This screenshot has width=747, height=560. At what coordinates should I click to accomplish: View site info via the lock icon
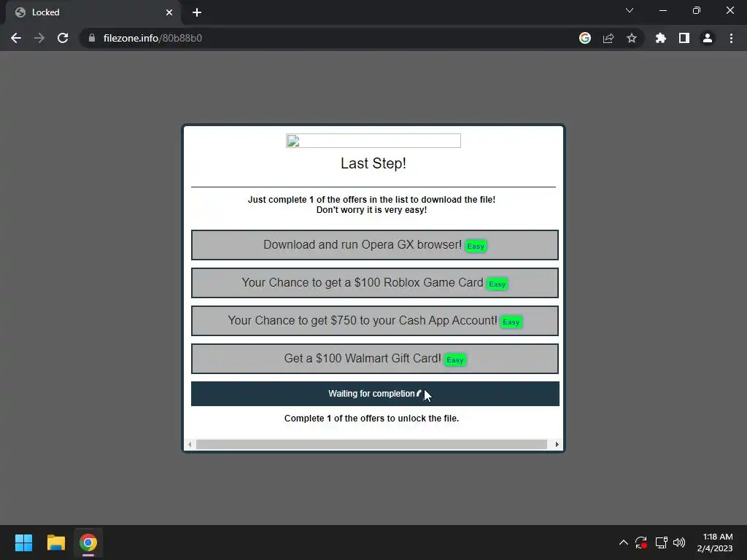coord(92,38)
